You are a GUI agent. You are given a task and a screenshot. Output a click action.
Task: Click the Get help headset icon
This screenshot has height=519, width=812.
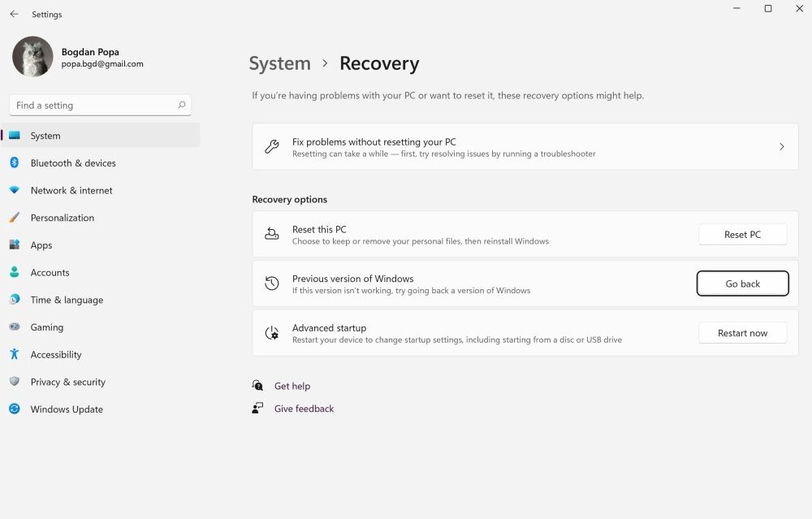[257, 385]
